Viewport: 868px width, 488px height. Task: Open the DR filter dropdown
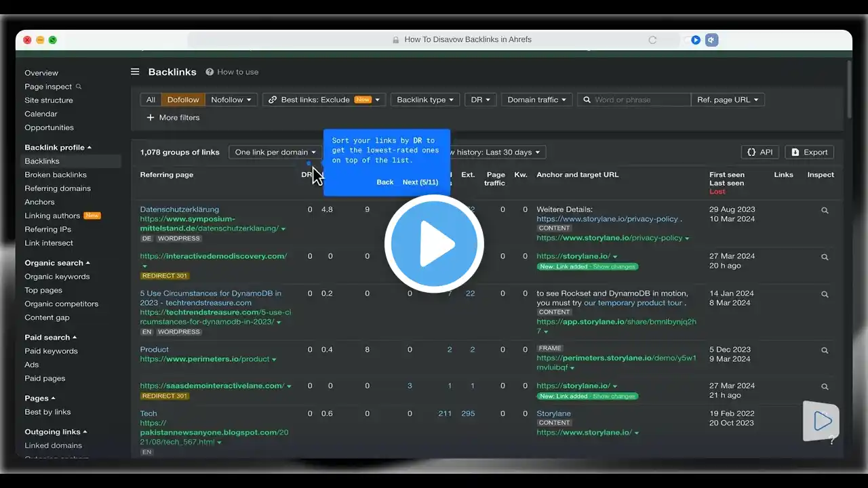pyautogui.click(x=481, y=100)
